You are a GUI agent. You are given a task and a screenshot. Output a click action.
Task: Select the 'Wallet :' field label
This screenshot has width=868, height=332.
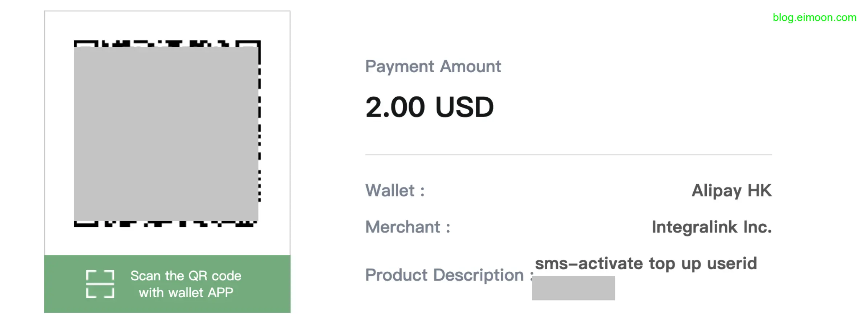pyautogui.click(x=395, y=191)
